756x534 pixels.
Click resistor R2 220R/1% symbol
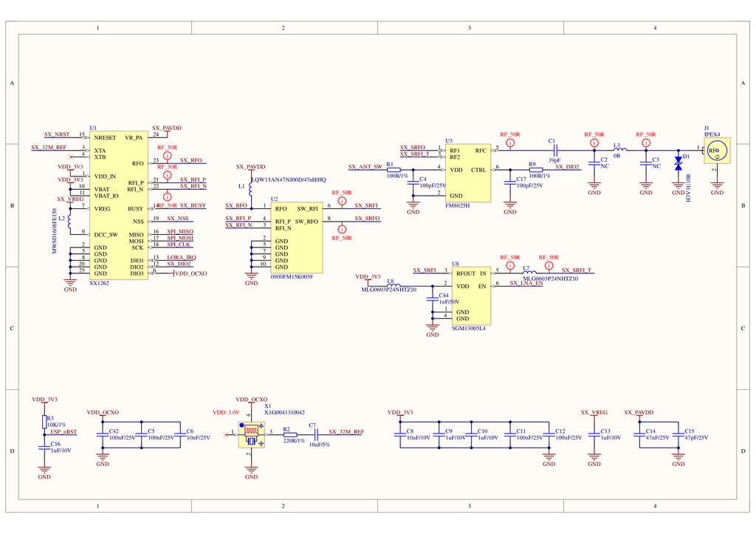pos(290,434)
